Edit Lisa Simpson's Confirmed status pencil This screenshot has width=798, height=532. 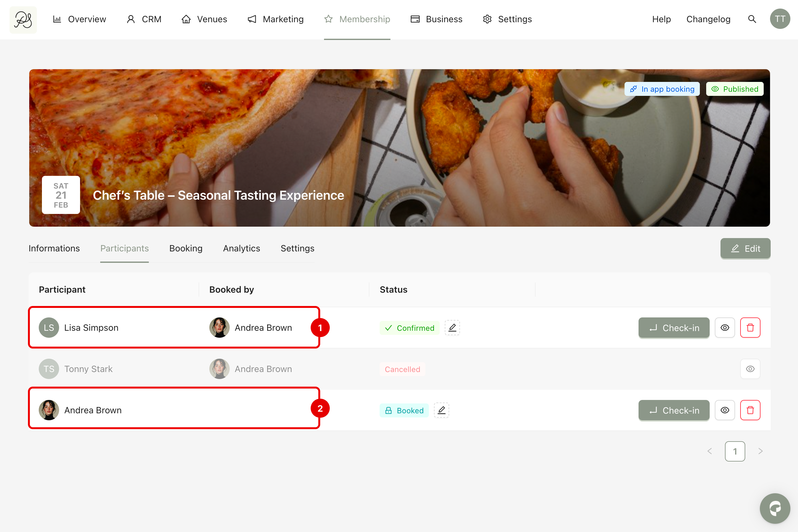click(x=452, y=328)
